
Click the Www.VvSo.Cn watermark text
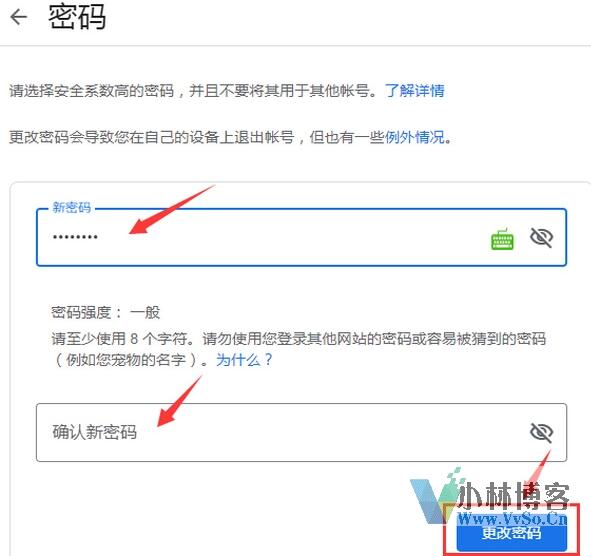513,519
